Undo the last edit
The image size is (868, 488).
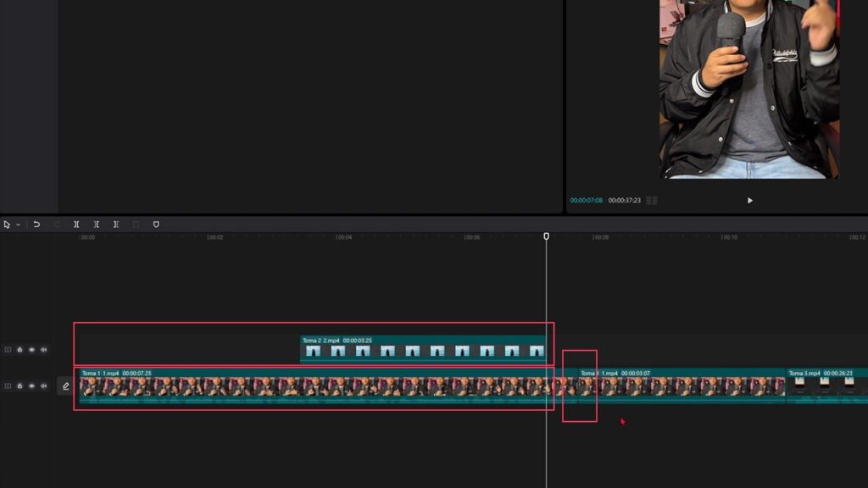[x=36, y=224]
